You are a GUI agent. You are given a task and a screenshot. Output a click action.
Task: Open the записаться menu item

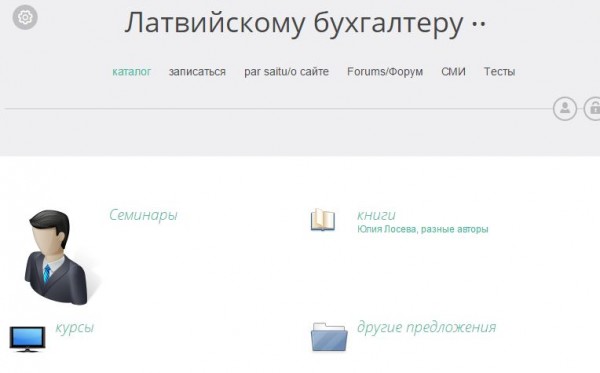coord(197,72)
